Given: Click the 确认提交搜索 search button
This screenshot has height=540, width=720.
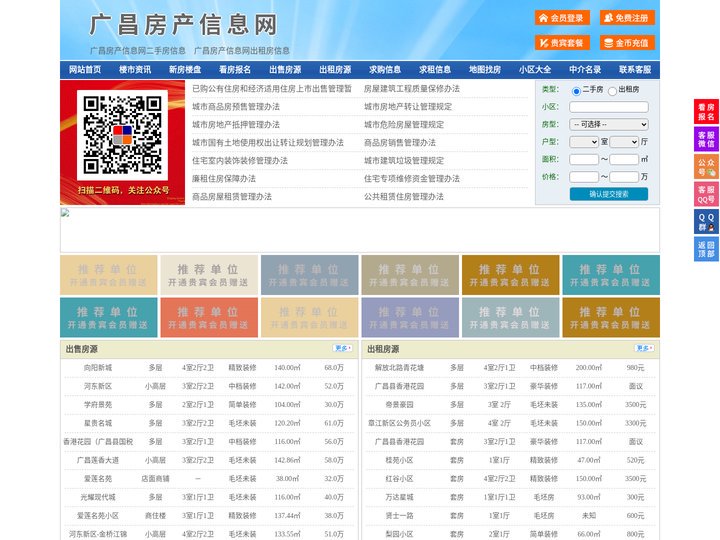Looking at the screenshot, I should pos(609,194).
